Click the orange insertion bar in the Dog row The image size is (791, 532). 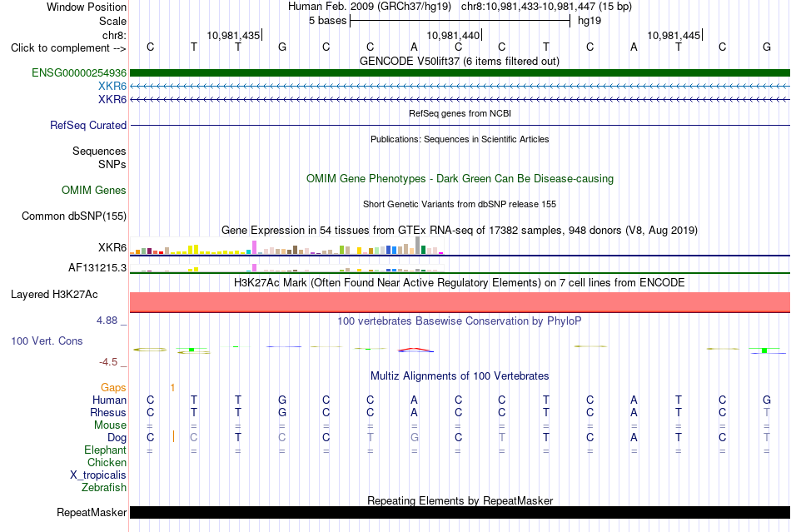tap(173, 437)
